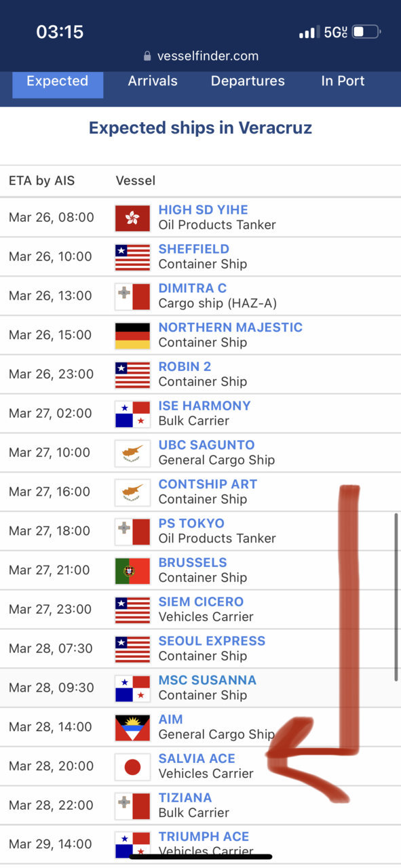Tap the Malta flag beside DIMITRA C
This screenshot has width=401, height=868.
tap(132, 296)
